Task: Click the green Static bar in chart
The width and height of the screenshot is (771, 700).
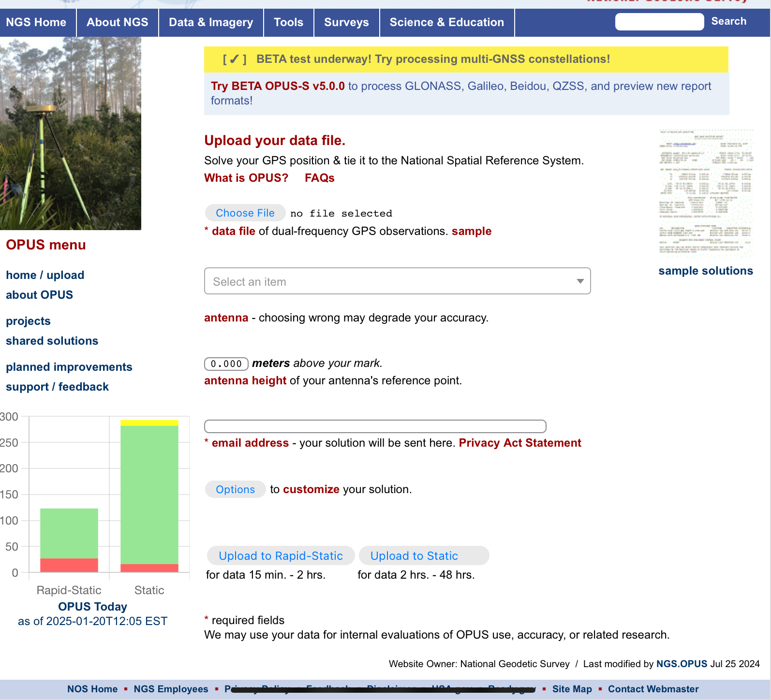Action: [x=149, y=493]
